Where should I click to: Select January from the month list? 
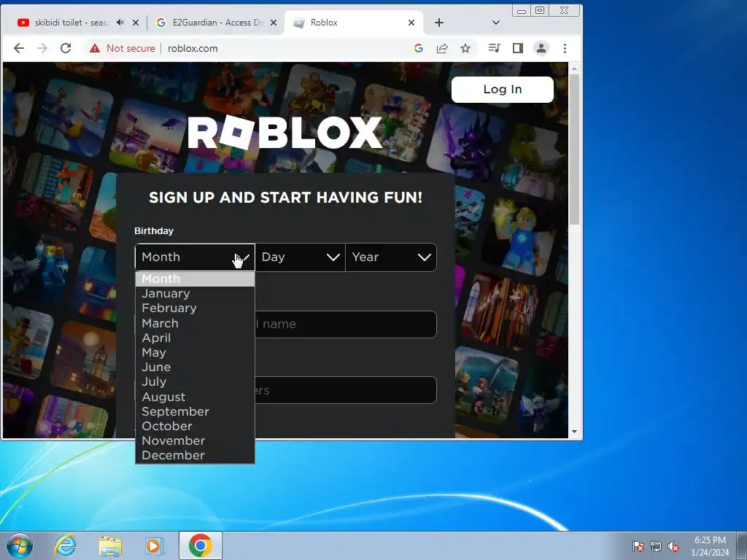tap(195, 293)
